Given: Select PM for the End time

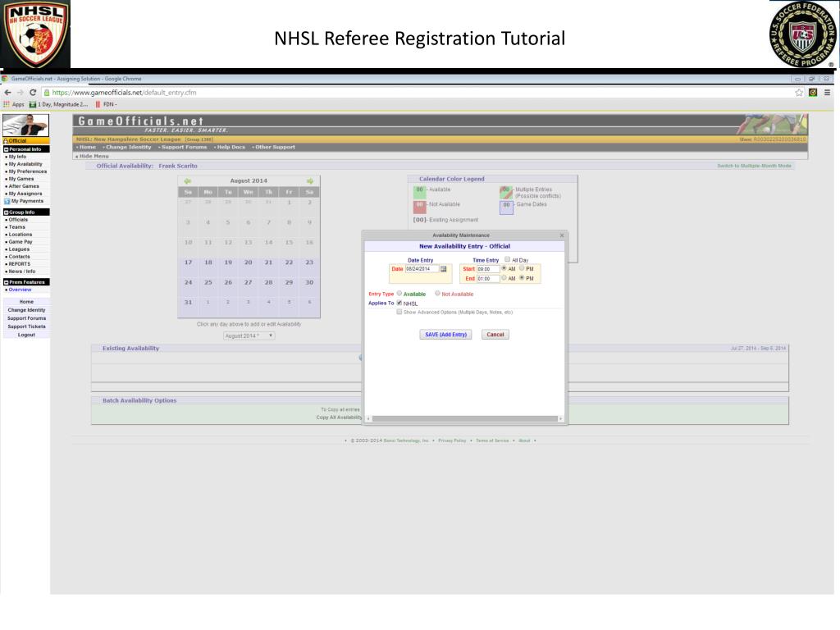Looking at the screenshot, I should [522, 277].
